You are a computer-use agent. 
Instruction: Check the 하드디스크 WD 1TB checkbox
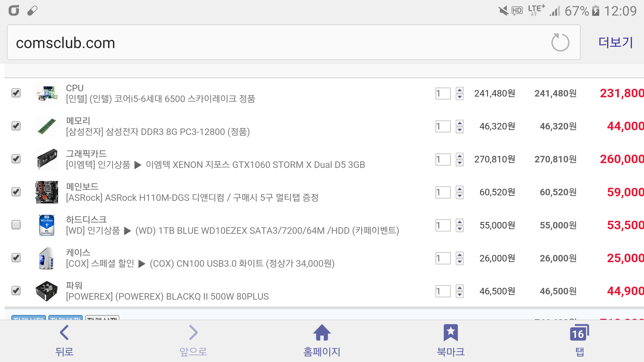(16, 225)
